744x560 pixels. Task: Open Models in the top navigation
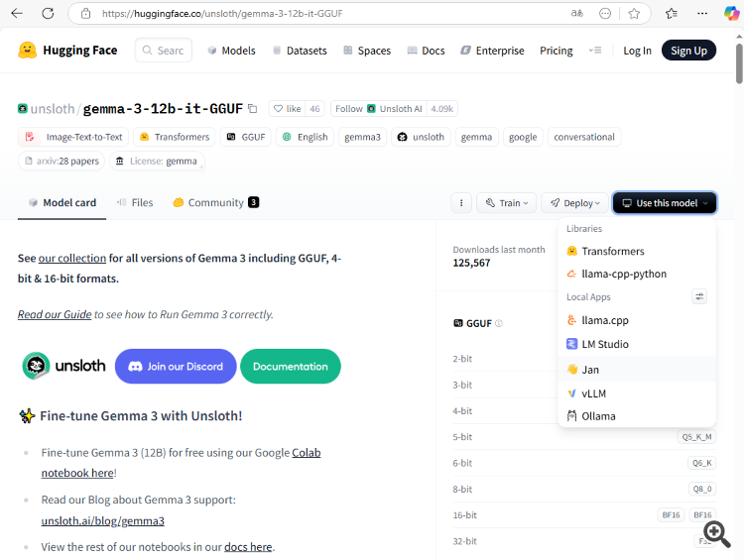coord(232,51)
